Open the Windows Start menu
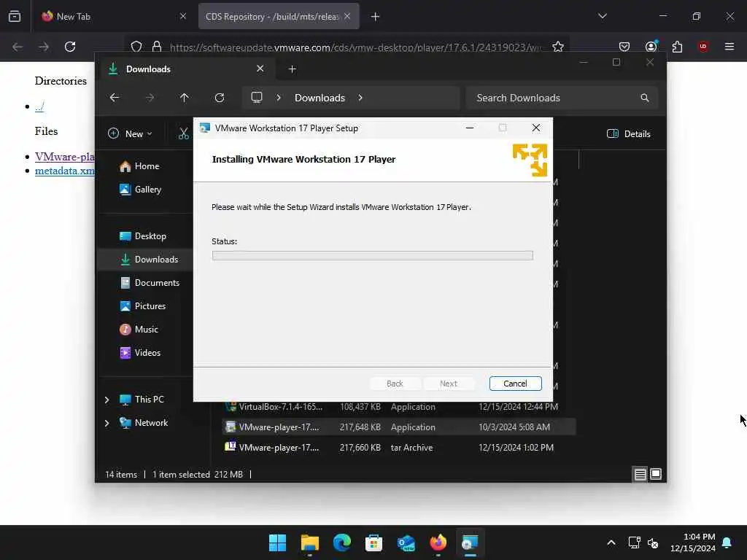747x560 pixels. point(277,542)
